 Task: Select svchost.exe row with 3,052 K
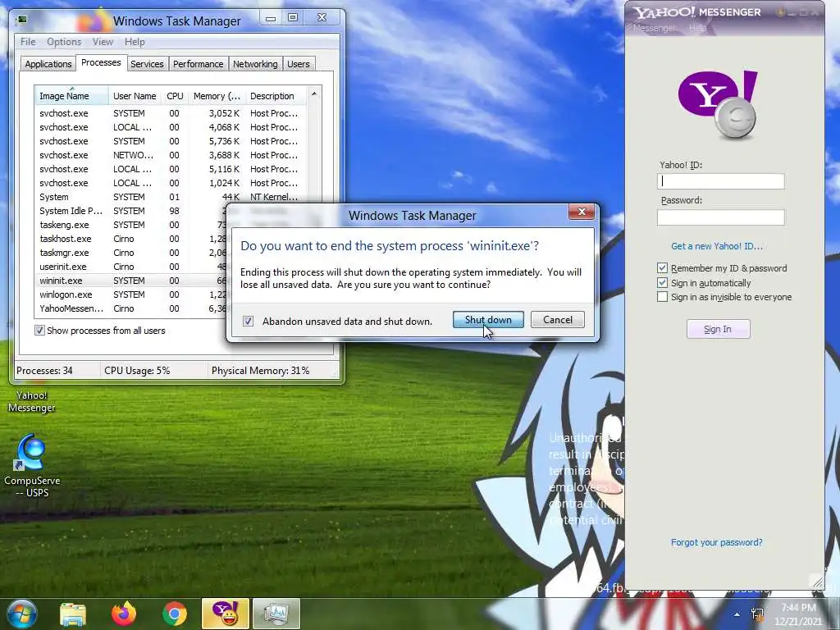[x=171, y=113]
